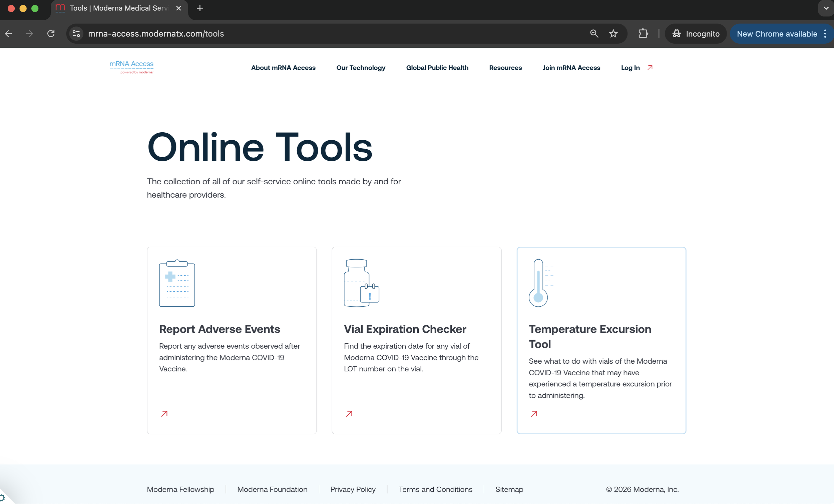Click the arrow icon beside Log In
This screenshot has height=504, width=834.
650,68
